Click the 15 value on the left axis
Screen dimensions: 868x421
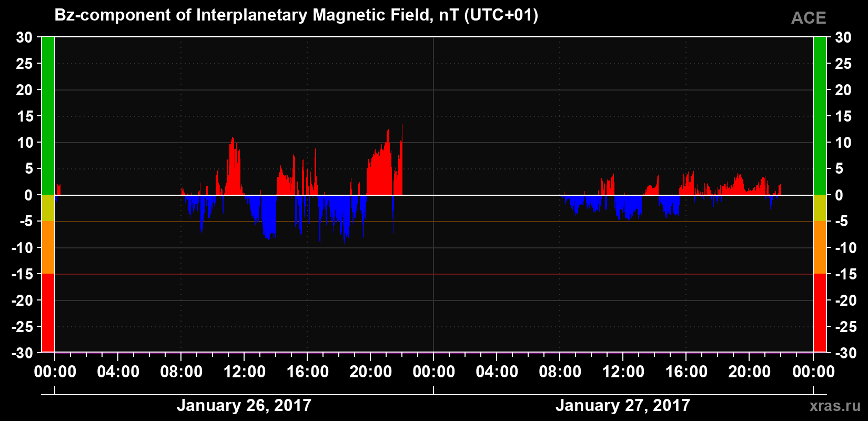[x=24, y=116]
